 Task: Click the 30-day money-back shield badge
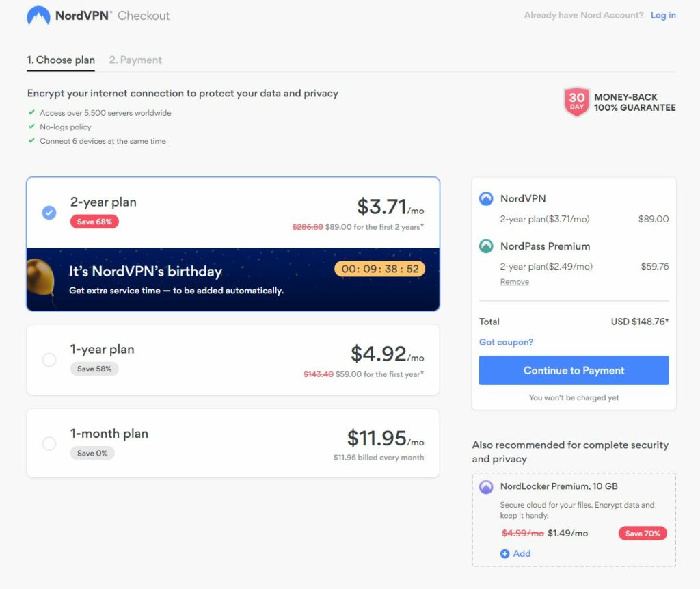pyautogui.click(x=576, y=102)
